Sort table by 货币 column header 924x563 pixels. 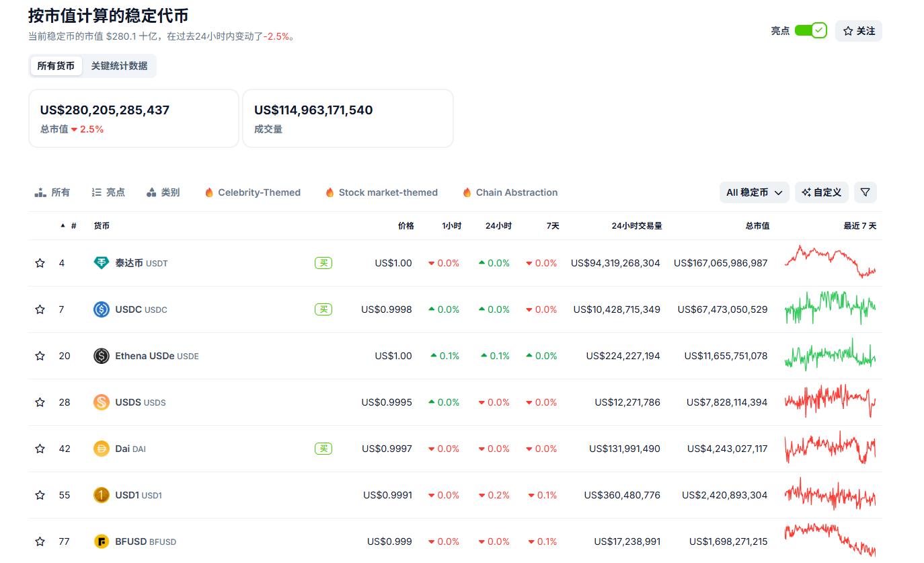point(102,226)
